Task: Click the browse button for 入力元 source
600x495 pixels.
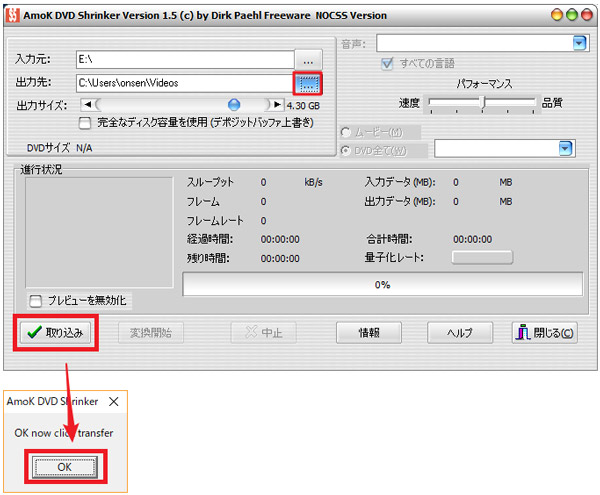Action: pyautogui.click(x=309, y=59)
